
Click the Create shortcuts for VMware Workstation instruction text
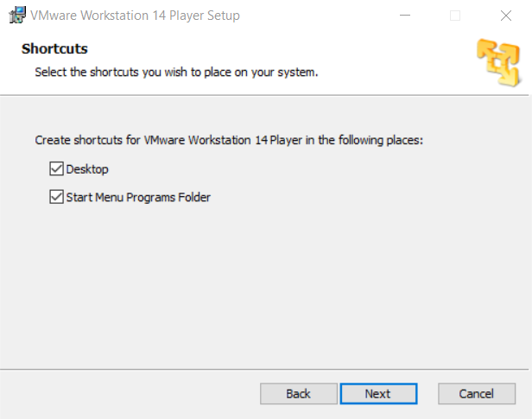click(x=229, y=140)
